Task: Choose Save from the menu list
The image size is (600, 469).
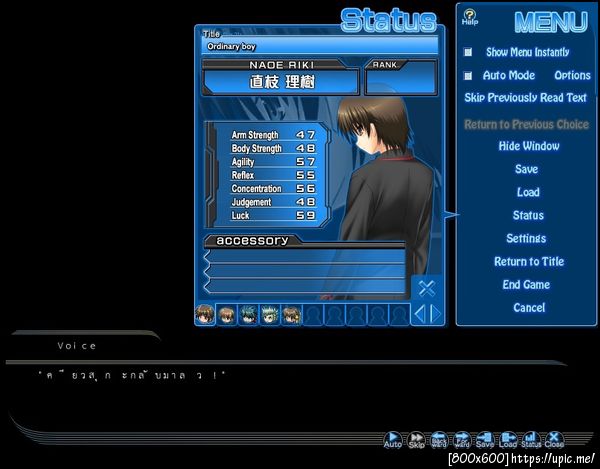Action: point(527,169)
